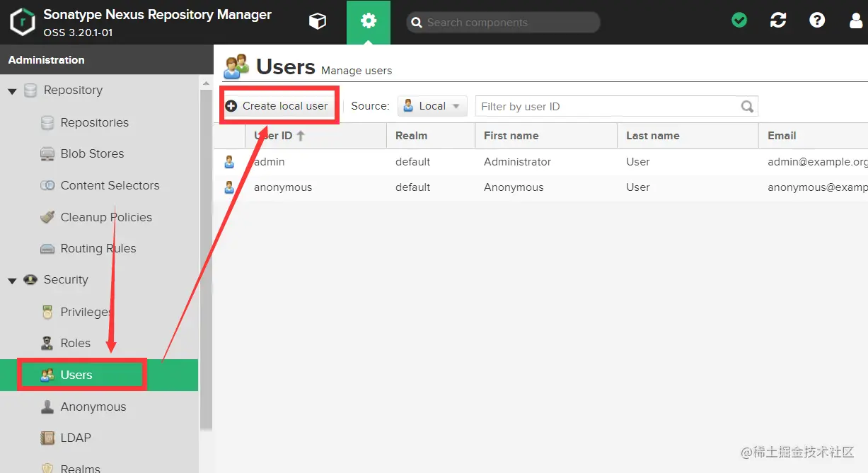The height and width of the screenshot is (473, 868).
Task: Click admin@example.org email cell
Action: tap(818, 162)
